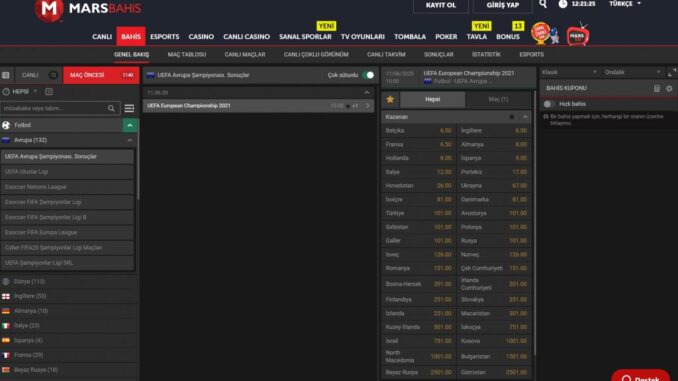Toggle the switch next to CANLI

53,75
